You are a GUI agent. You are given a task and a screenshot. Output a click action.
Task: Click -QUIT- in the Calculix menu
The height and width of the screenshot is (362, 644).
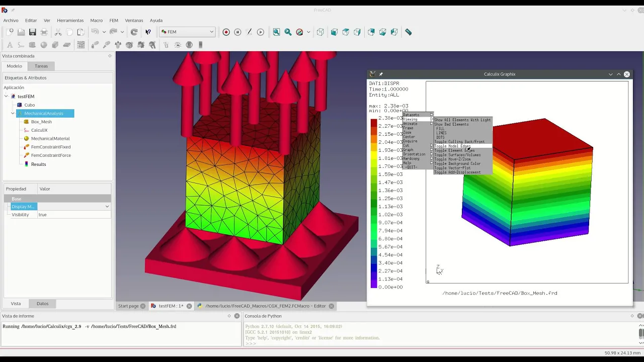(x=418, y=167)
